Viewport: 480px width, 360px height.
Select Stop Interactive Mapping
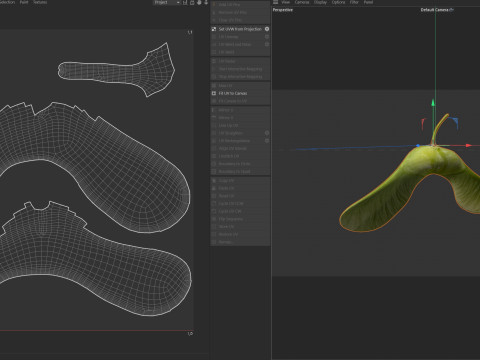(240, 77)
